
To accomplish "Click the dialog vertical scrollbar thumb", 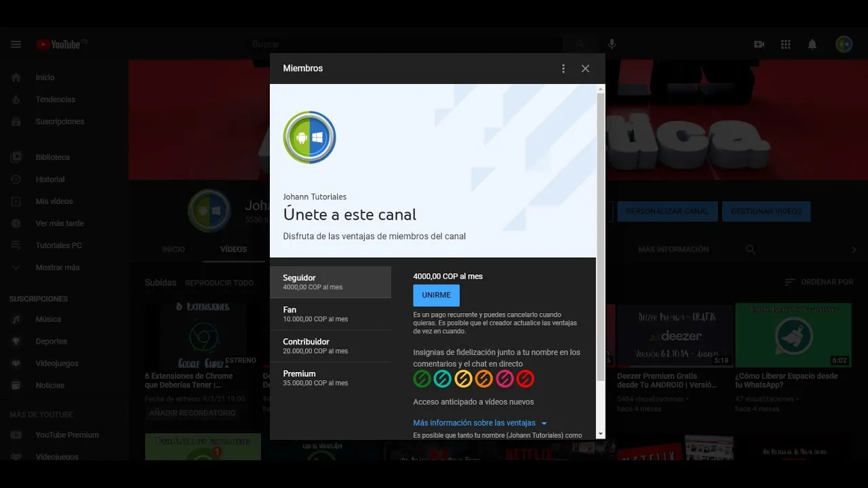I will point(600,237).
